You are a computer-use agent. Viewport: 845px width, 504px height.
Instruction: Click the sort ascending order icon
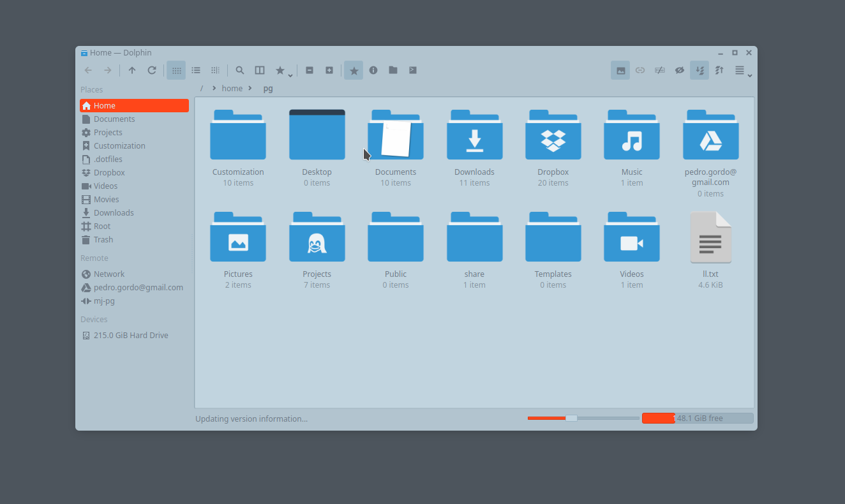click(x=719, y=70)
